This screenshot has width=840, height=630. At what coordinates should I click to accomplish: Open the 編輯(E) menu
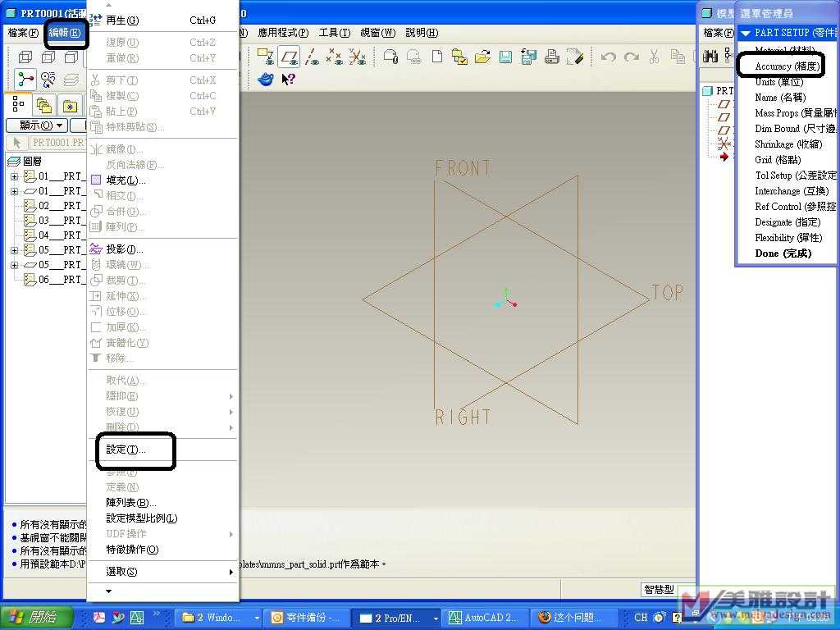tap(65, 33)
